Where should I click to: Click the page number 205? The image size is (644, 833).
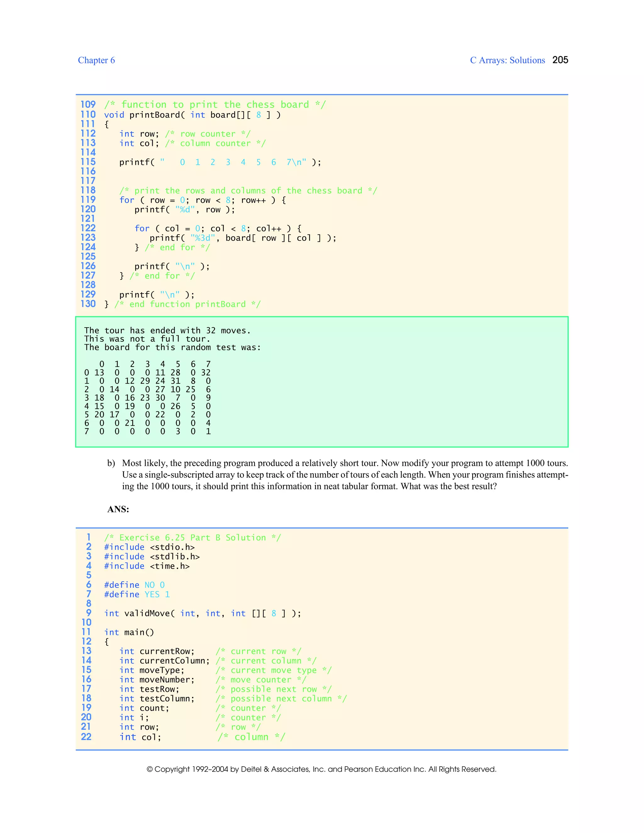(560, 60)
